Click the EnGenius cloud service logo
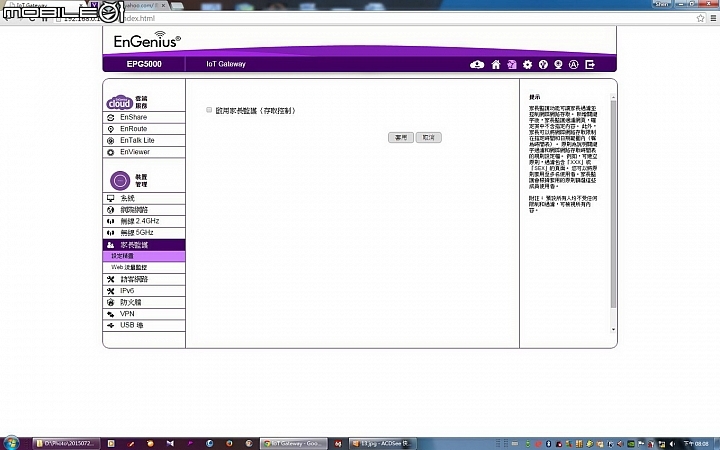720x450 pixels. pos(119,102)
